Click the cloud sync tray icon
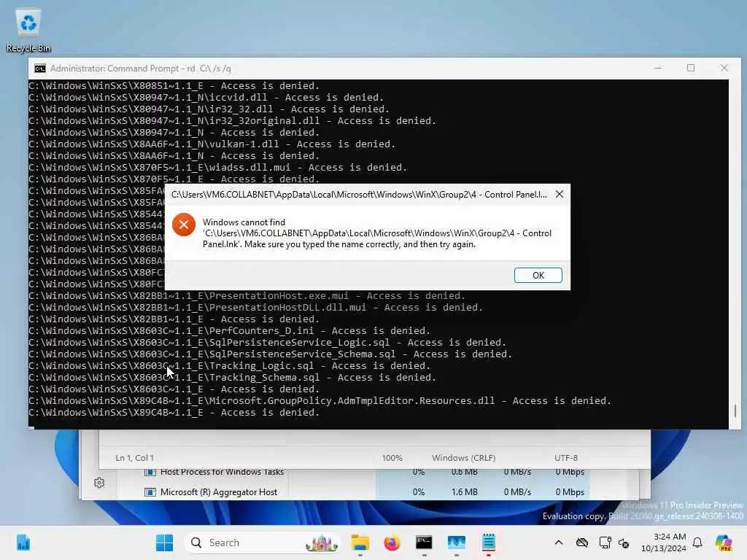Screen dimensions: 747x560 pos(581,542)
